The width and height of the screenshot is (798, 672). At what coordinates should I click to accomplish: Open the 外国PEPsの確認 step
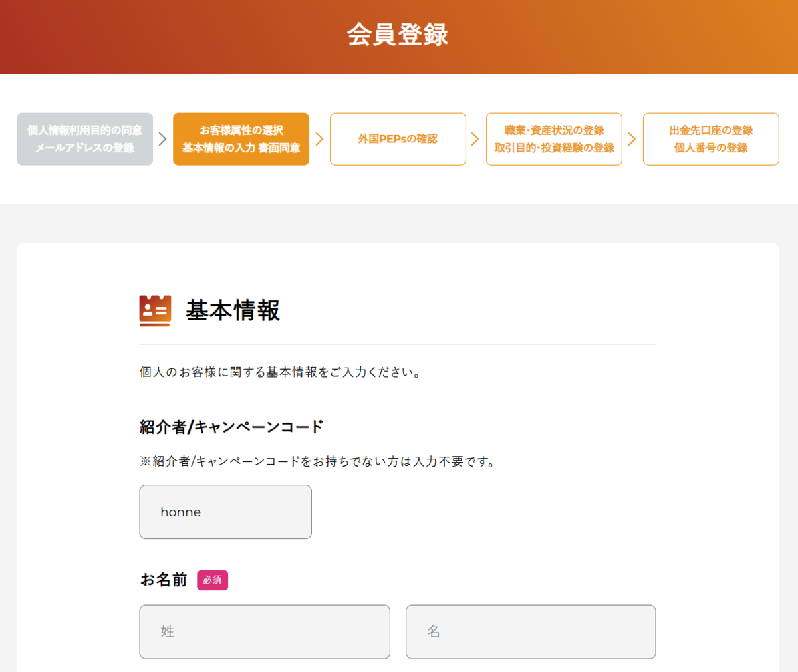click(x=398, y=139)
